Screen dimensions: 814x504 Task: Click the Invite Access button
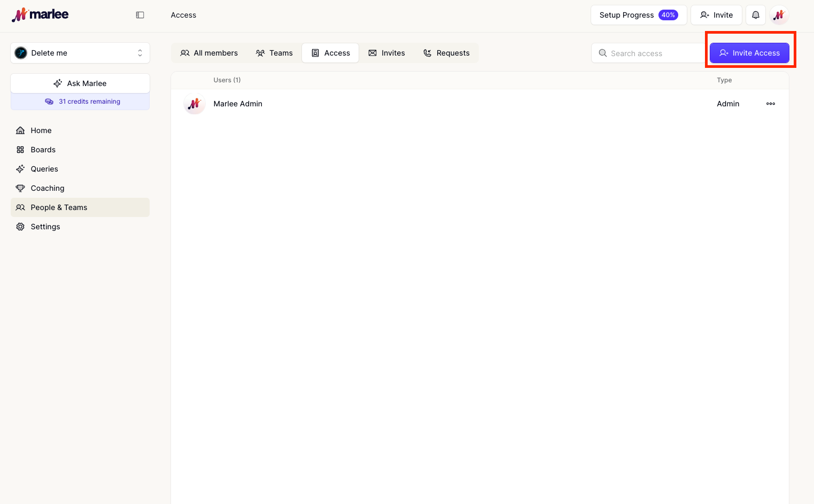point(749,53)
